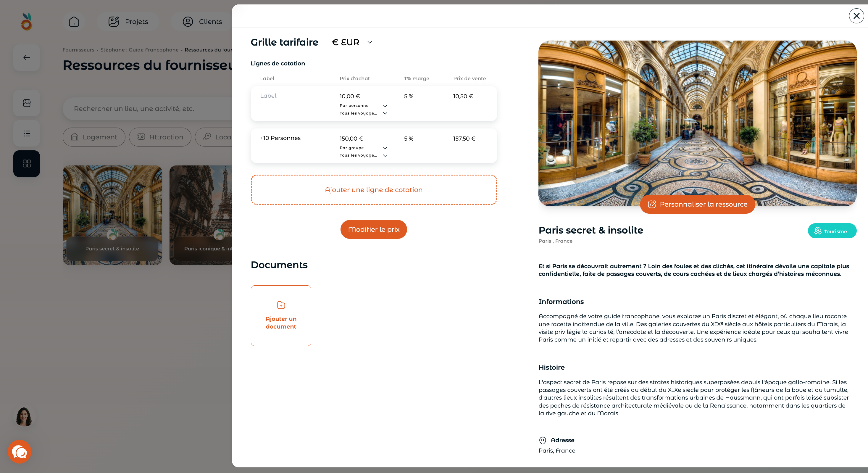Expand the Par groupe pricing dropdown
The image size is (868, 473).
[363, 148]
